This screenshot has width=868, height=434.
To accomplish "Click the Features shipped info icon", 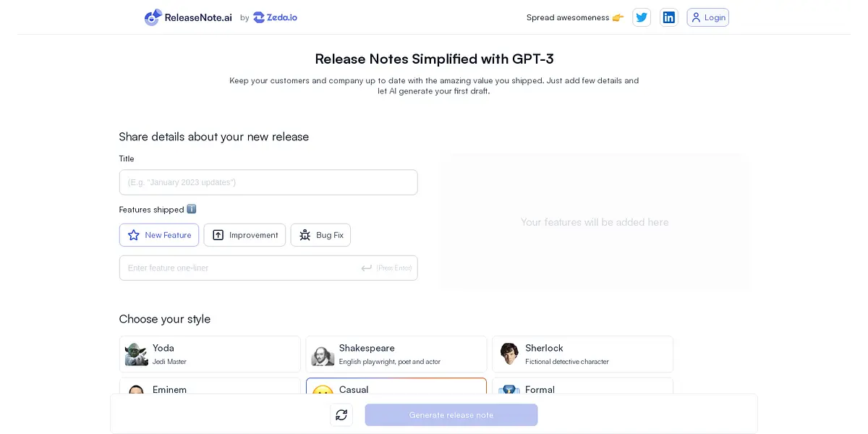I will [x=192, y=209].
